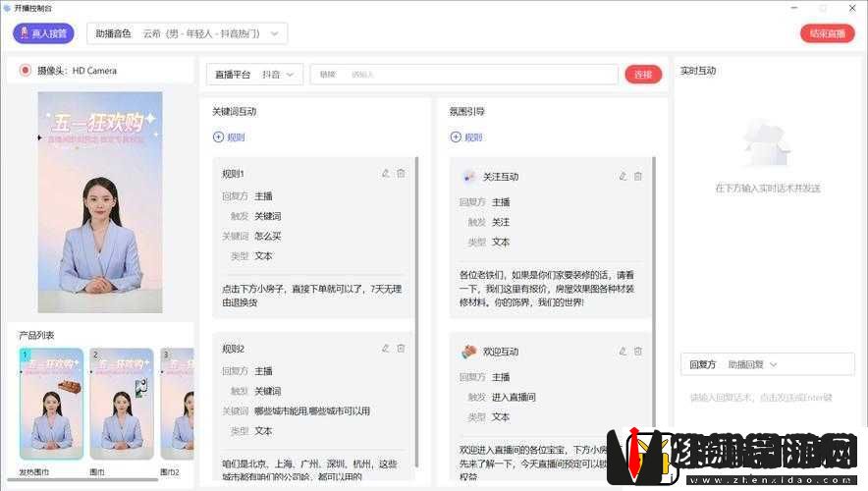This screenshot has height=491, width=868.
Task: Edit the 关注互动 card
Action: coord(623,176)
